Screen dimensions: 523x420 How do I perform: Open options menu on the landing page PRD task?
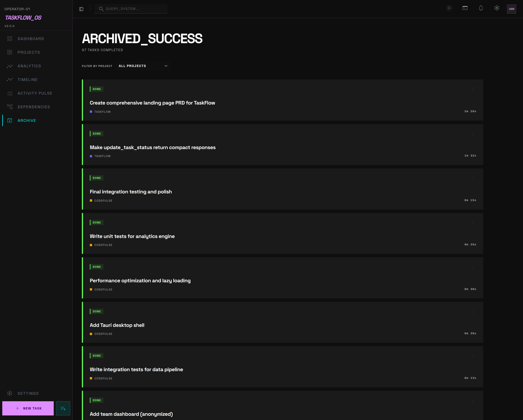[x=473, y=90]
